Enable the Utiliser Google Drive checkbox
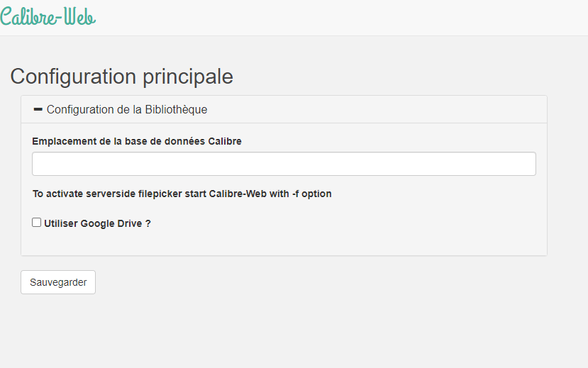Viewport: 588px width, 368px height. [36, 223]
